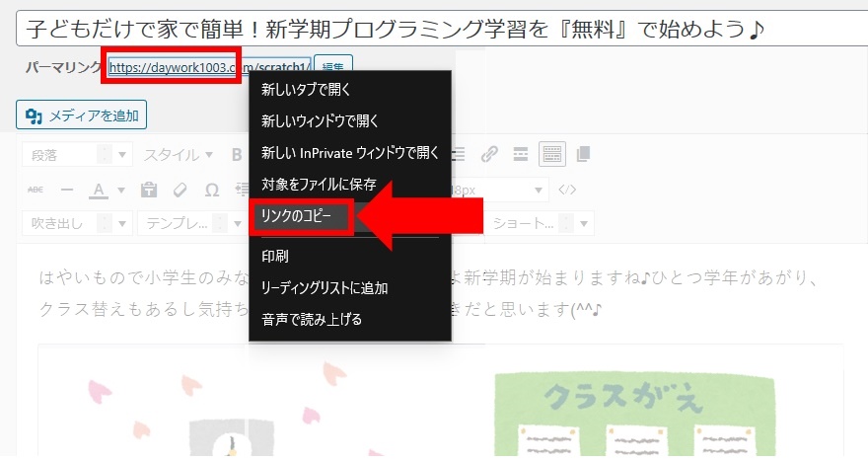
Task: Open the スタイル style dropdown
Action: [x=179, y=155]
